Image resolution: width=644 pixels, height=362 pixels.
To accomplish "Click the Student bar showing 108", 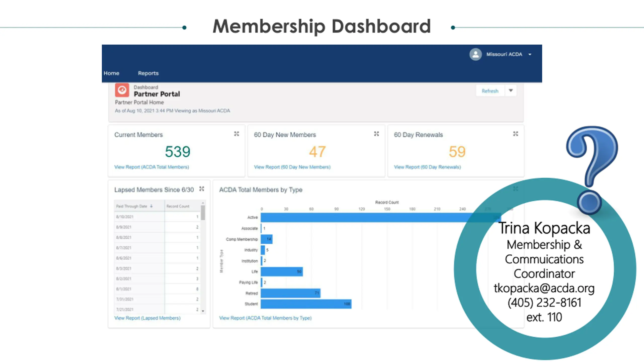I will point(306,304).
